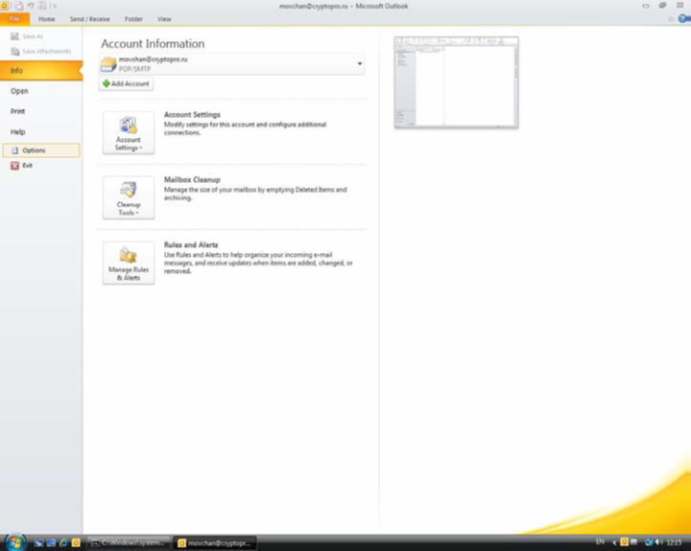Click the Account Information heading
The image size is (691, 551).
(x=153, y=44)
